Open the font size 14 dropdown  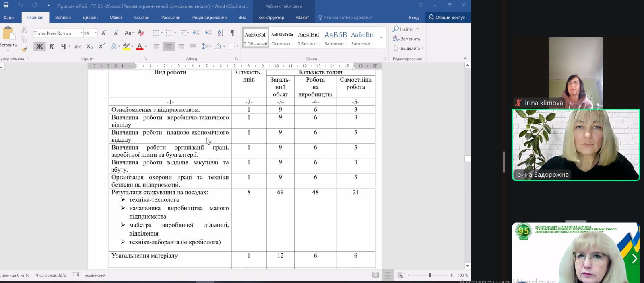[95, 33]
